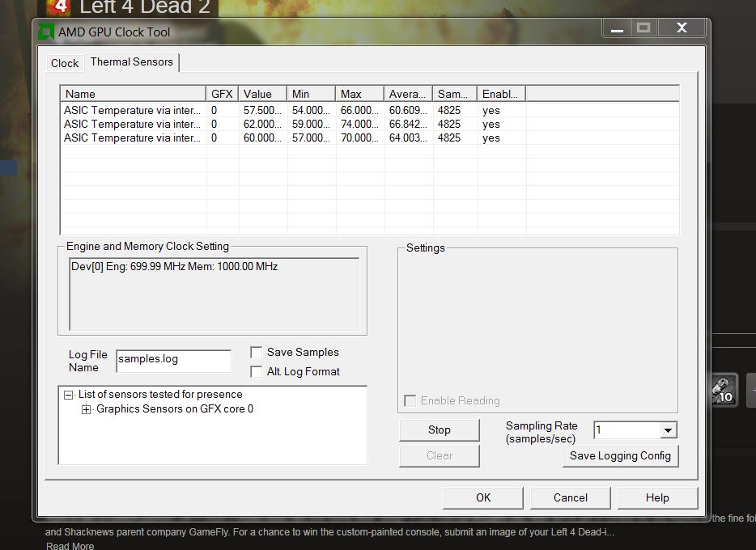Viewport: 756px width, 550px height.
Task: Open Help for the clock tool
Action: coord(657,497)
